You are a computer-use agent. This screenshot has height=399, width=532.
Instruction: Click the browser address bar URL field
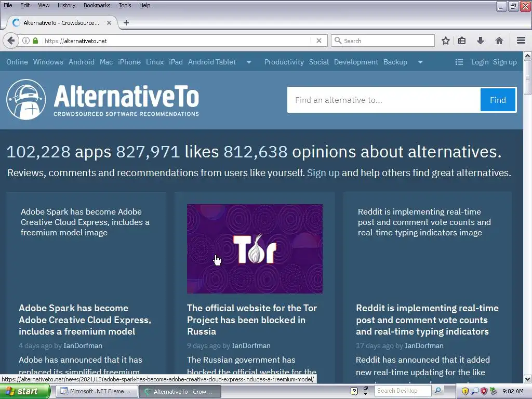click(177, 41)
